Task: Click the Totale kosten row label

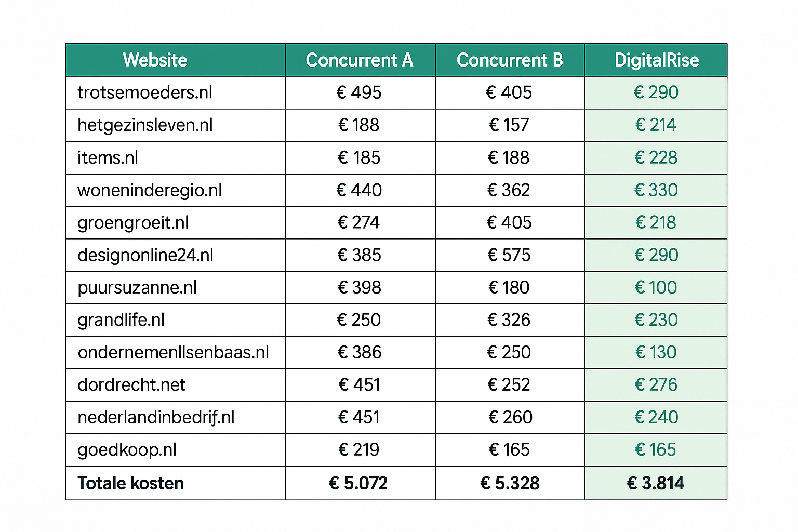Action: point(130,483)
